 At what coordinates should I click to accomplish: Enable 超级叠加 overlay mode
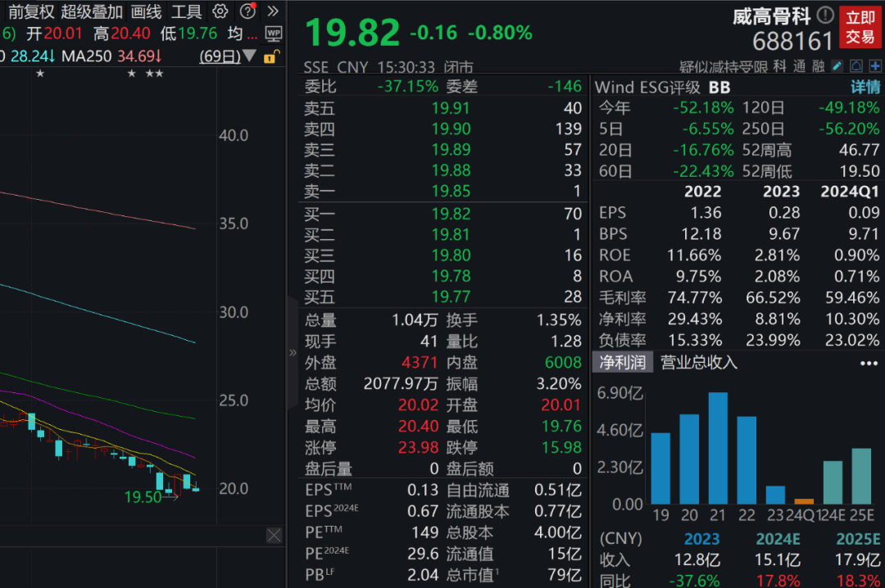click(90, 12)
